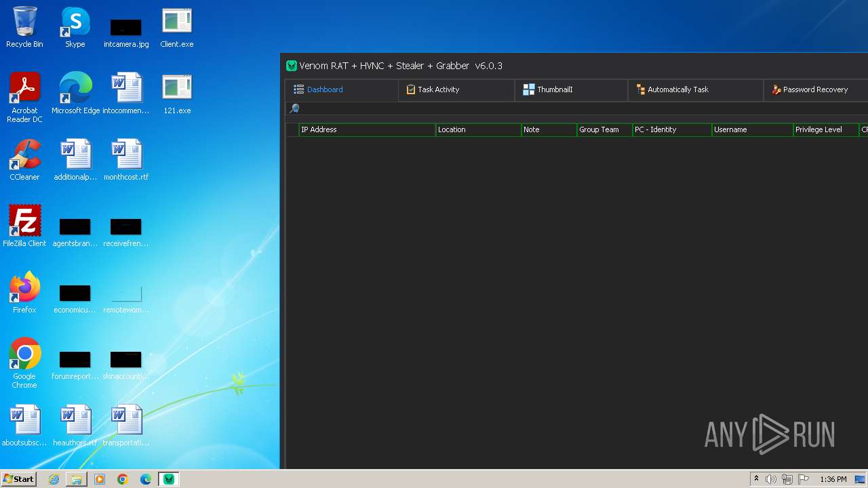The image size is (868, 488).
Task: Switch to the Dashboard tab
Action: (342, 89)
